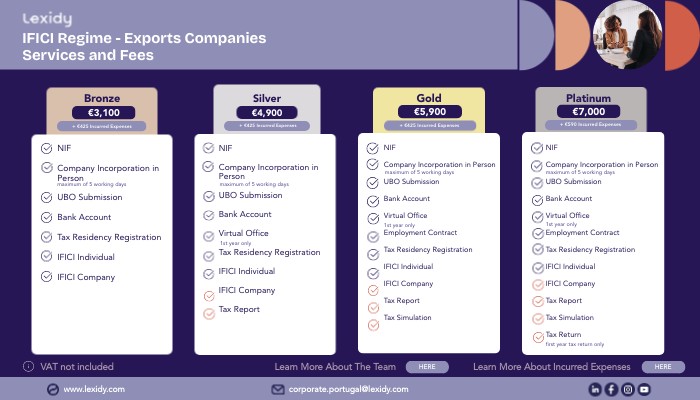Open the www.lexidy.com link

[x=94, y=389]
